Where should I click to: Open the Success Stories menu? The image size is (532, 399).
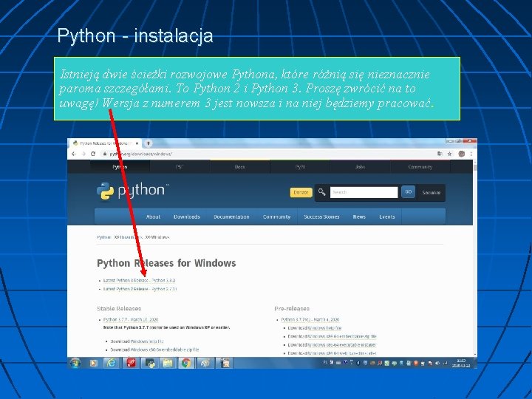tap(321, 216)
